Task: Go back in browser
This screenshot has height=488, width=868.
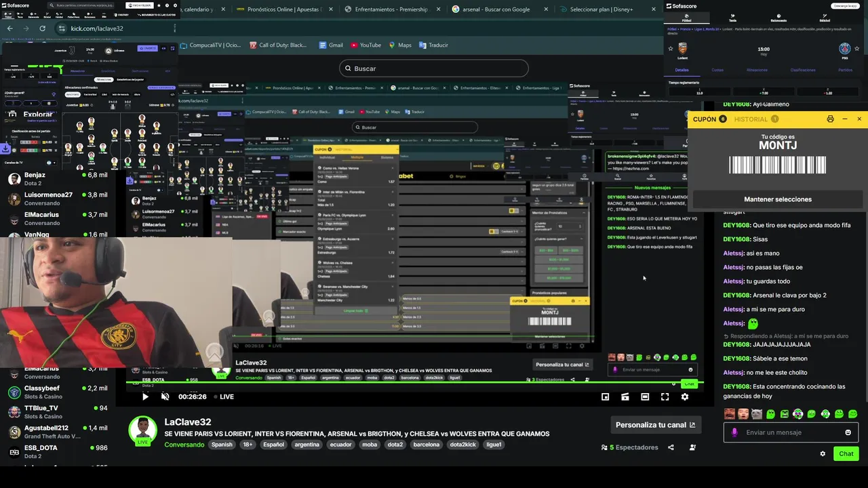Action: 9,28
